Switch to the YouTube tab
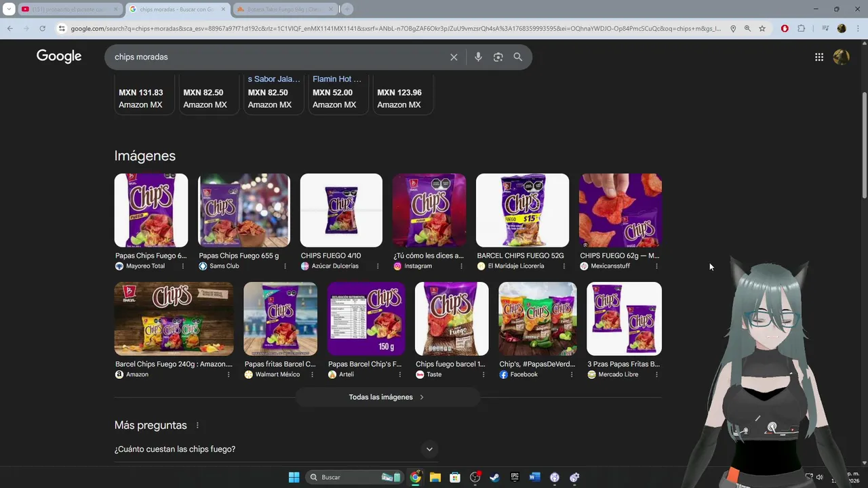This screenshot has width=868, height=488. click(68, 9)
